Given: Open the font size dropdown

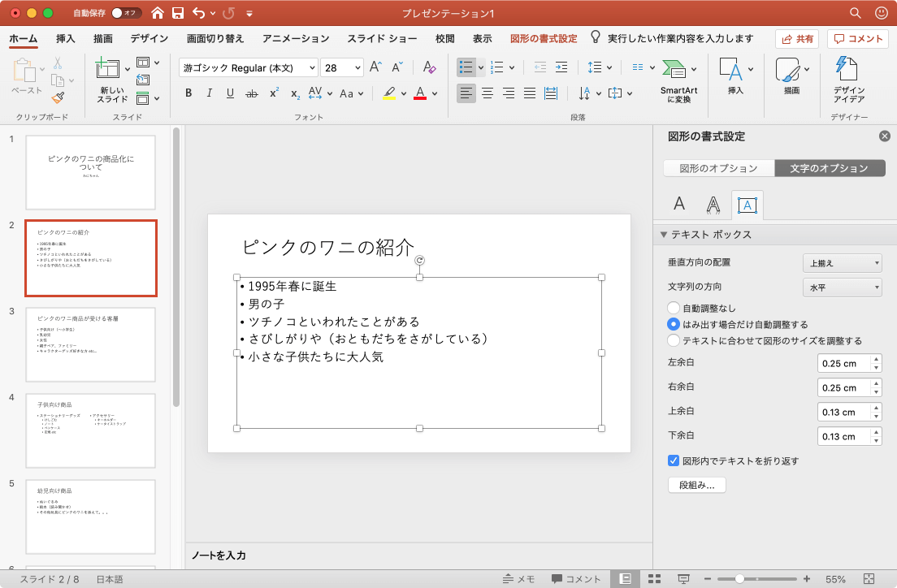Looking at the screenshot, I should [x=356, y=68].
